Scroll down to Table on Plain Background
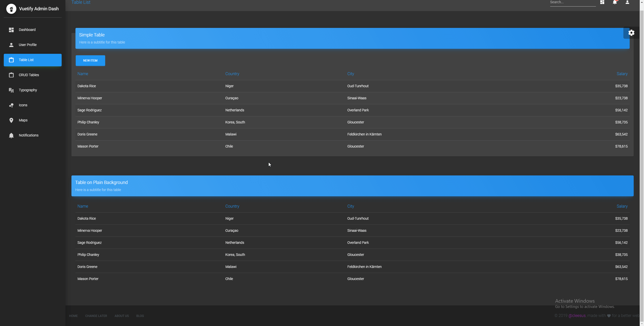Viewport: 644px width, 326px height. pos(102,182)
